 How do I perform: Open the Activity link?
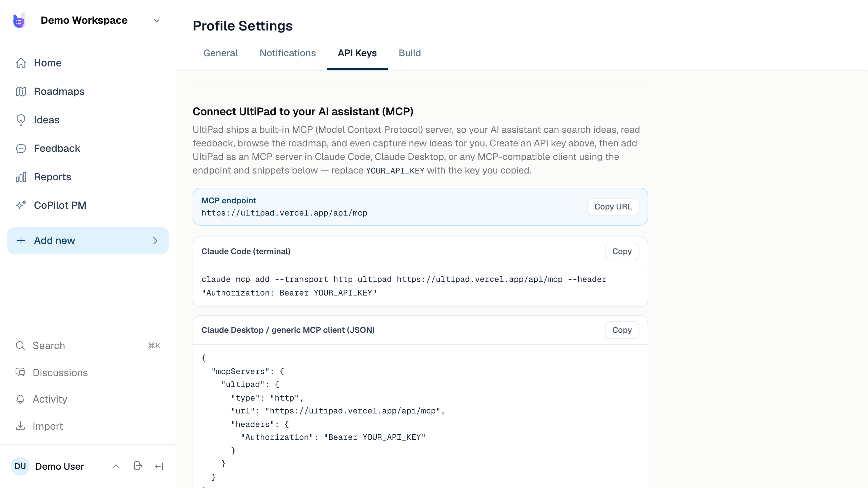pyautogui.click(x=50, y=399)
